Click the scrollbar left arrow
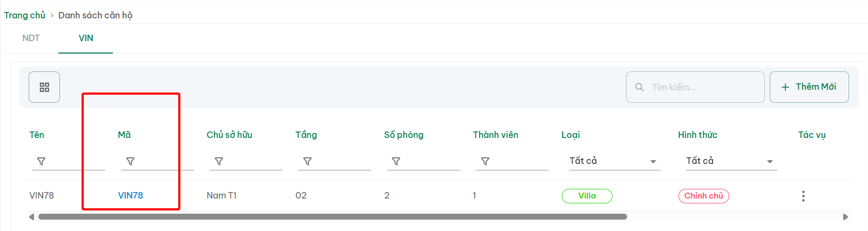868x231 pixels. [x=31, y=217]
